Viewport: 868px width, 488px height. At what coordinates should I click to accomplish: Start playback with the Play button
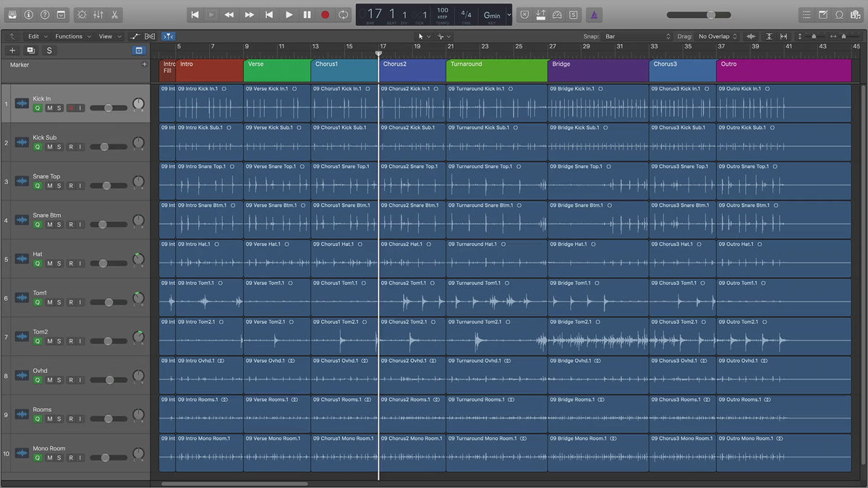(289, 14)
